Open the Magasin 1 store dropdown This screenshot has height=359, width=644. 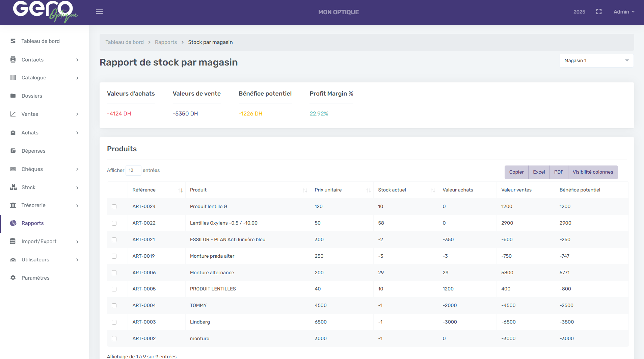[596, 61]
